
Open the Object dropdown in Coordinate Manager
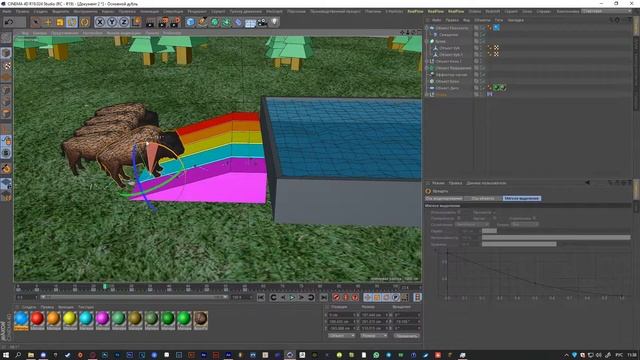pyautogui.click(x=341, y=336)
